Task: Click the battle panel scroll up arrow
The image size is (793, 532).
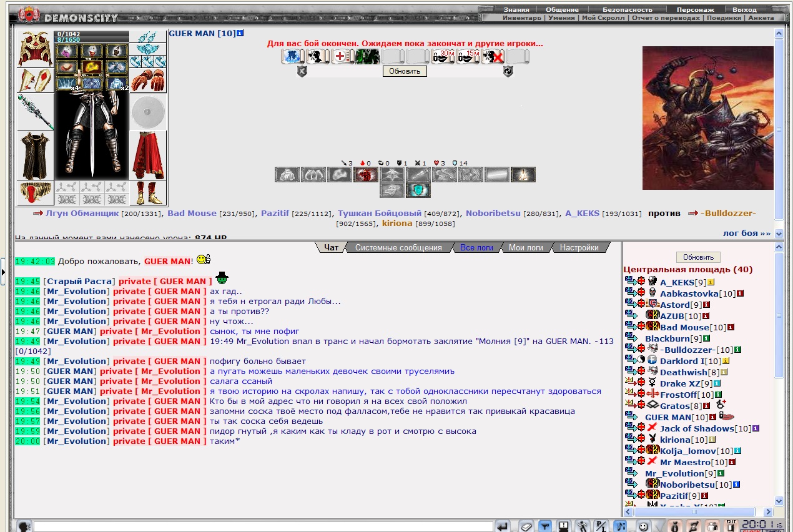Action: pyautogui.click(x=779, y=34)
